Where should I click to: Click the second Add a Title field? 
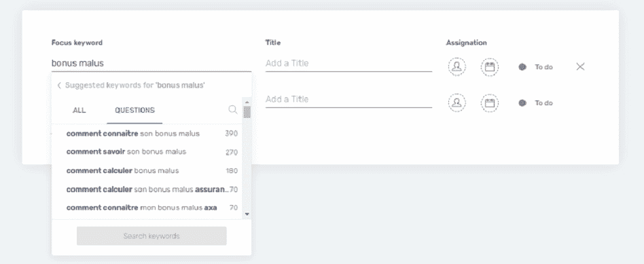(348, 99)
